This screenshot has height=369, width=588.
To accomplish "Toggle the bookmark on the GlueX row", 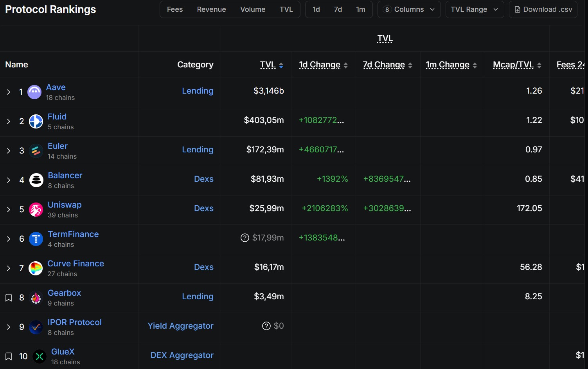I will [x=9, y=356].
